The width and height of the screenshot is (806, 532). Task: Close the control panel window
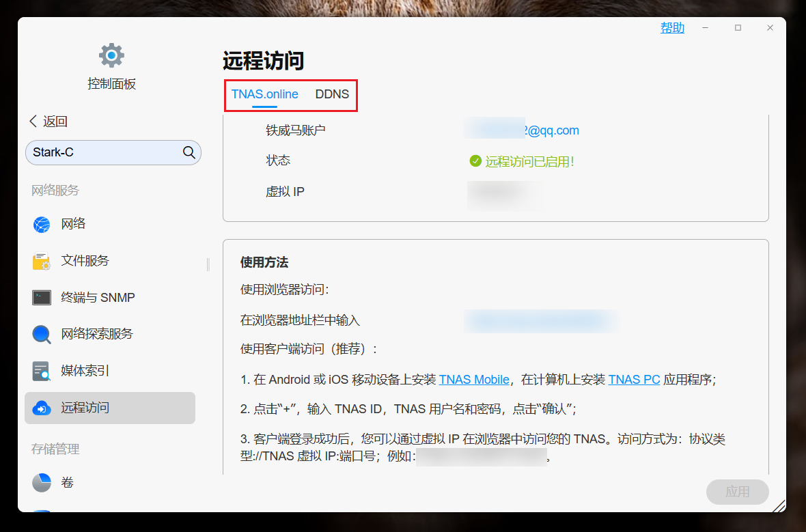pyautogui.click(x=770, y=28)
